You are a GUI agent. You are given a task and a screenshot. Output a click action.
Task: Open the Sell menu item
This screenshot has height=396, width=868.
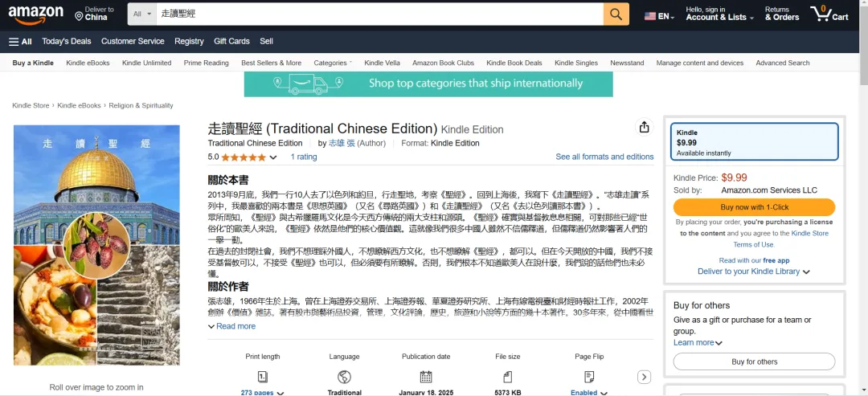[x=266, y=42]
